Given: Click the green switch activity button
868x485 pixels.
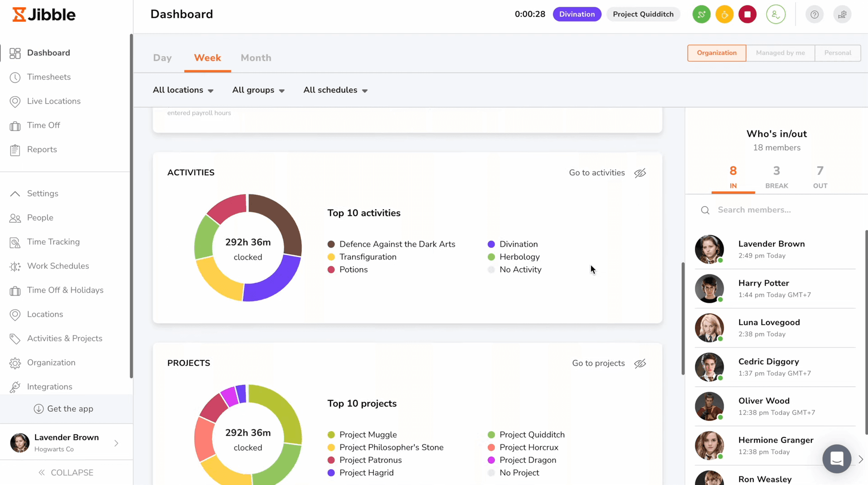Looking at the screenshot, I should pos(701,14).
